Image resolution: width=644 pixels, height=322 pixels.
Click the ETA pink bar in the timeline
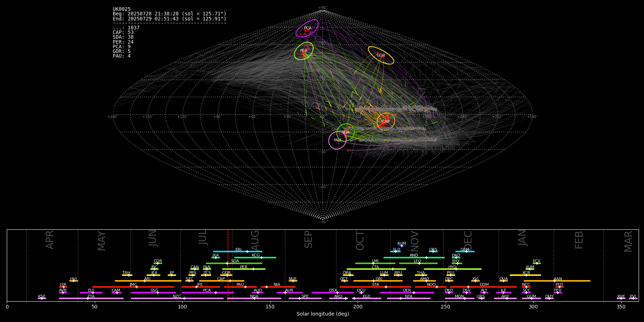(x=91, y=298)
